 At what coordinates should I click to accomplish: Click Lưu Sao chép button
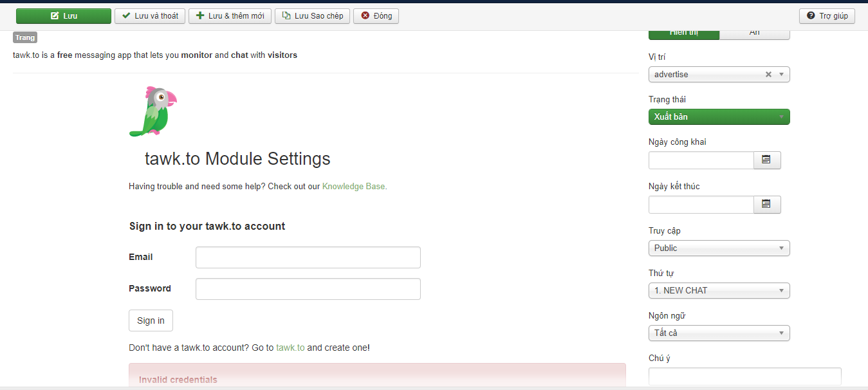click(312, 15)
